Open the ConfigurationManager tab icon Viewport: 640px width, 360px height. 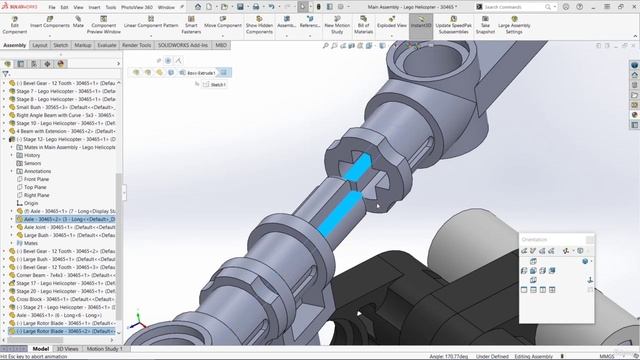[34, 64]
